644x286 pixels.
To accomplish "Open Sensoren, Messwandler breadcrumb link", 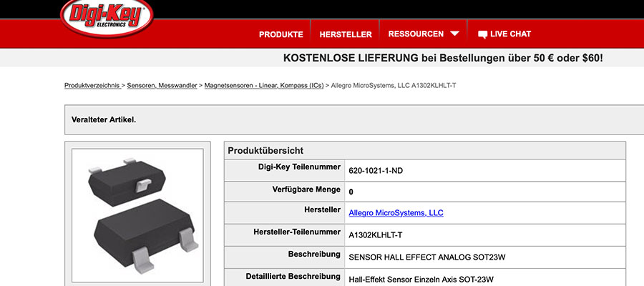I will (x=162, y=86).
